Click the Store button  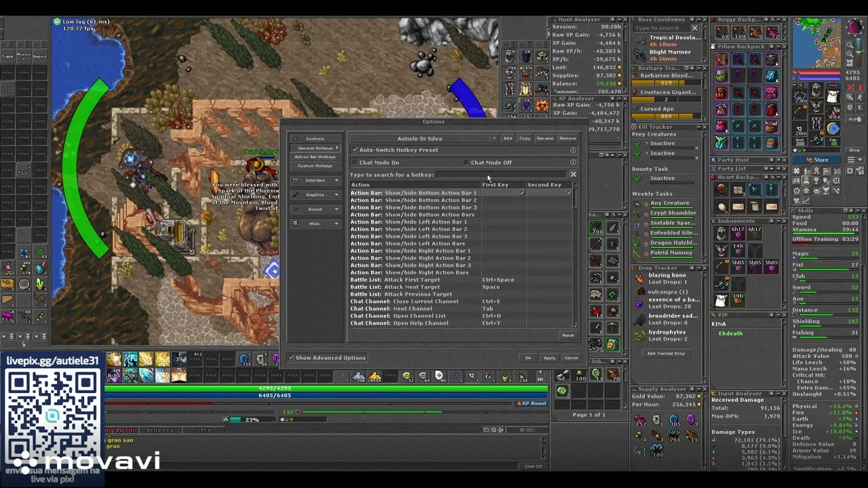point(816,160)
